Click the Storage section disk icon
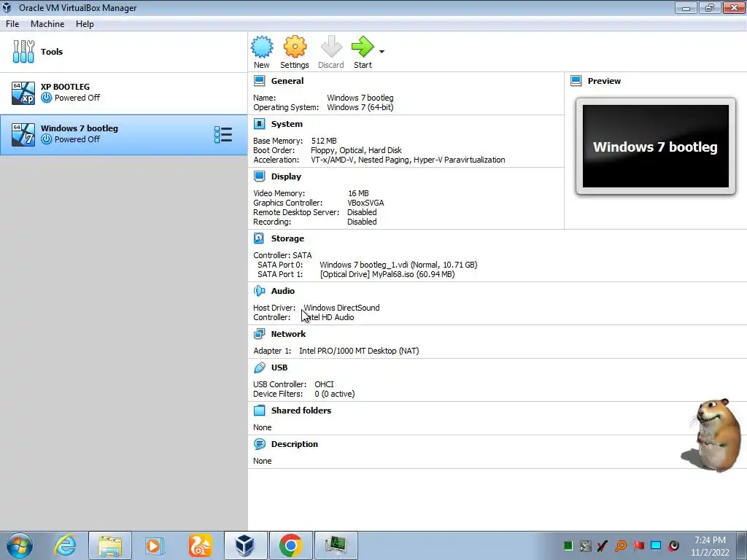Screen dimensions: 747x560 [x=259, y=238]
